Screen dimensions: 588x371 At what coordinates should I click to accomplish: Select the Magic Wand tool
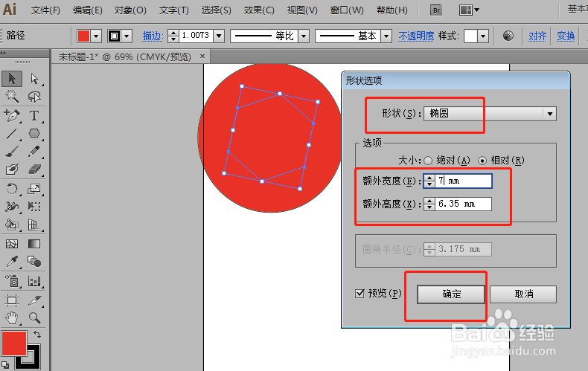point(12,97)
